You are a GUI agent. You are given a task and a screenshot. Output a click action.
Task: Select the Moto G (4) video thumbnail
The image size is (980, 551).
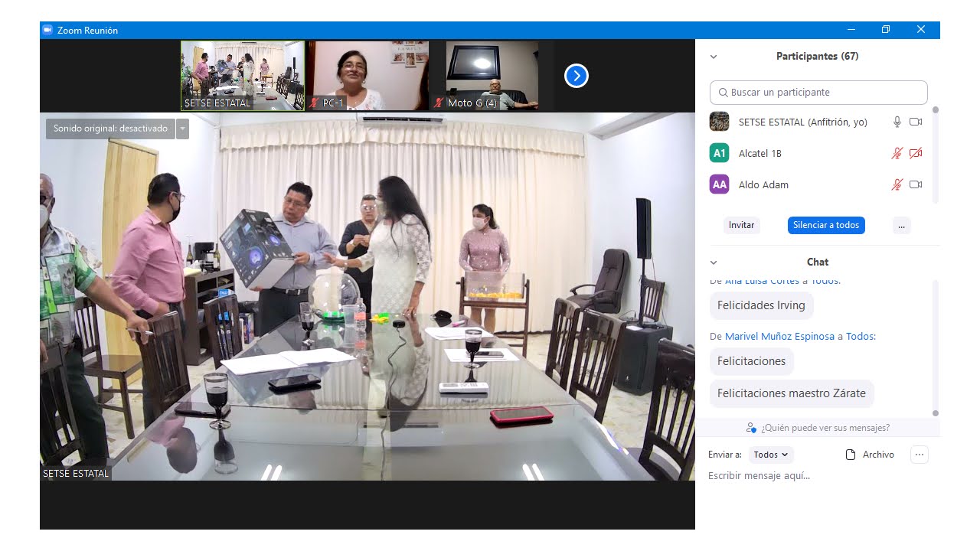pos(492,76)
